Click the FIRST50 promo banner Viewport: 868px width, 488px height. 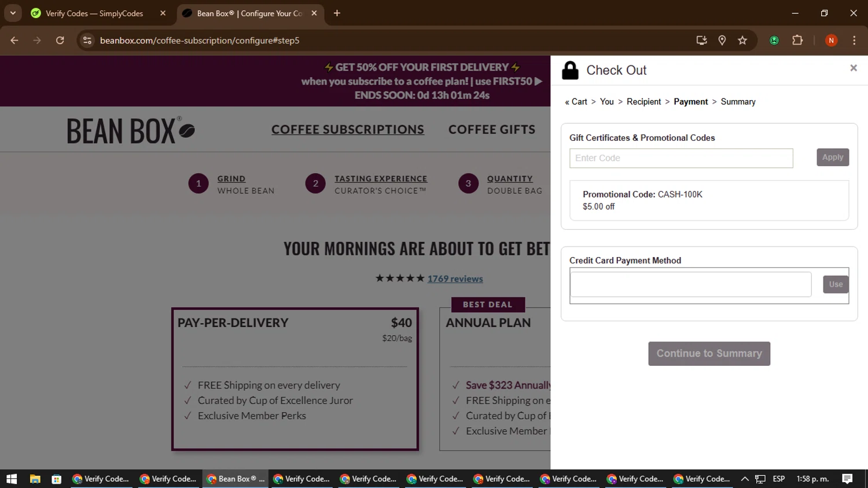[x=422, y=81]
